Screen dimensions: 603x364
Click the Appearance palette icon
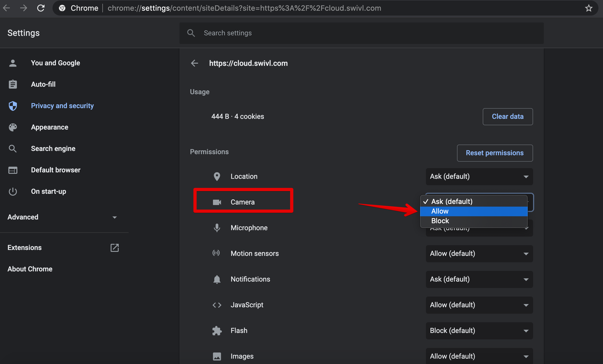click(x=13, y=127)
